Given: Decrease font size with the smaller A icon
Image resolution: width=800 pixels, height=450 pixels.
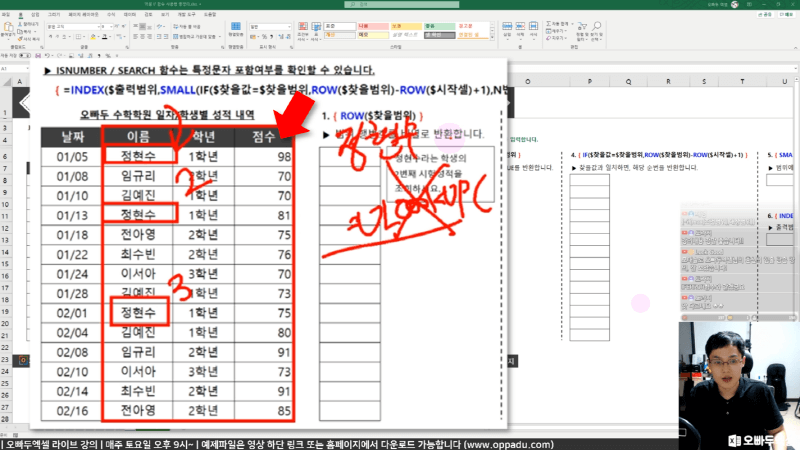Looking at the screenshot, I should 123,26.
